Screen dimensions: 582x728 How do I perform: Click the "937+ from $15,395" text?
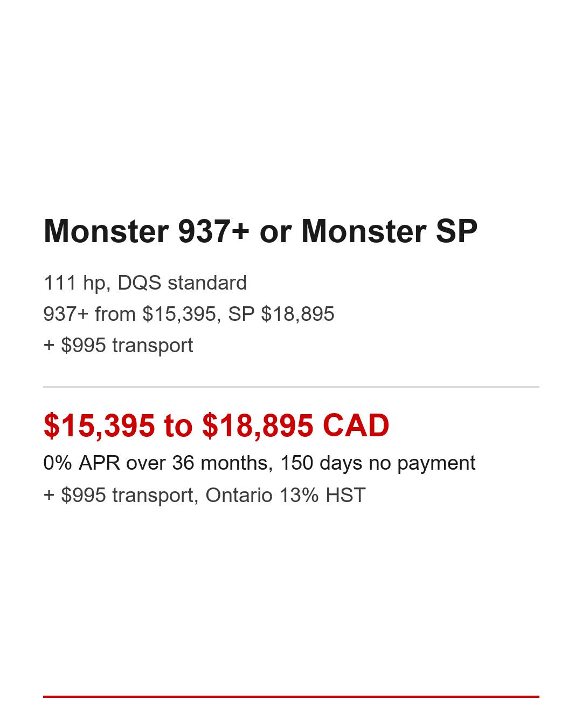pos(129,314)
